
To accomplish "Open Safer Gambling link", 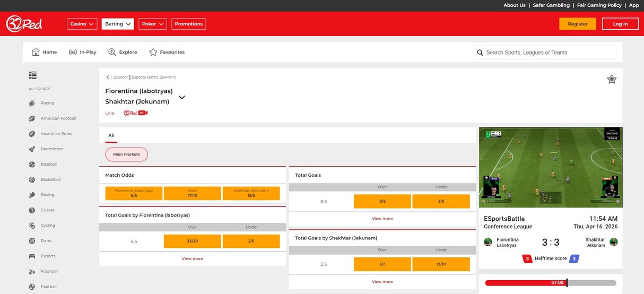I will click(x=551, y=5).
